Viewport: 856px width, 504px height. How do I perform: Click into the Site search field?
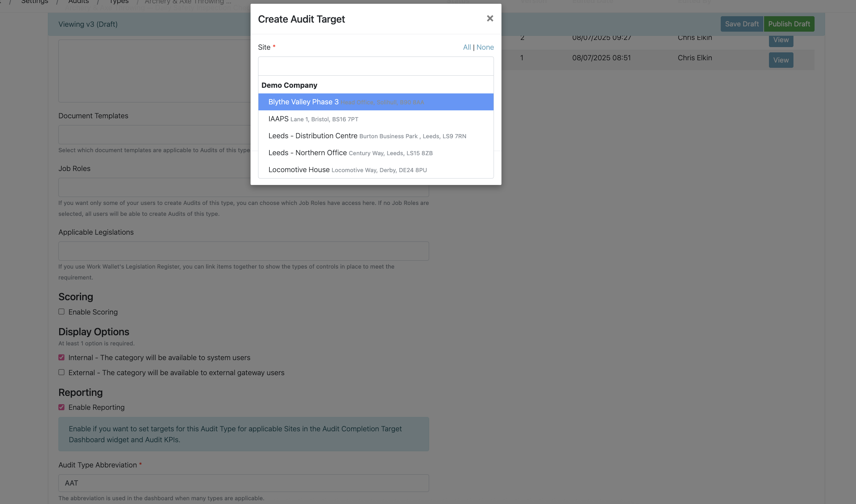coord(376,66)
